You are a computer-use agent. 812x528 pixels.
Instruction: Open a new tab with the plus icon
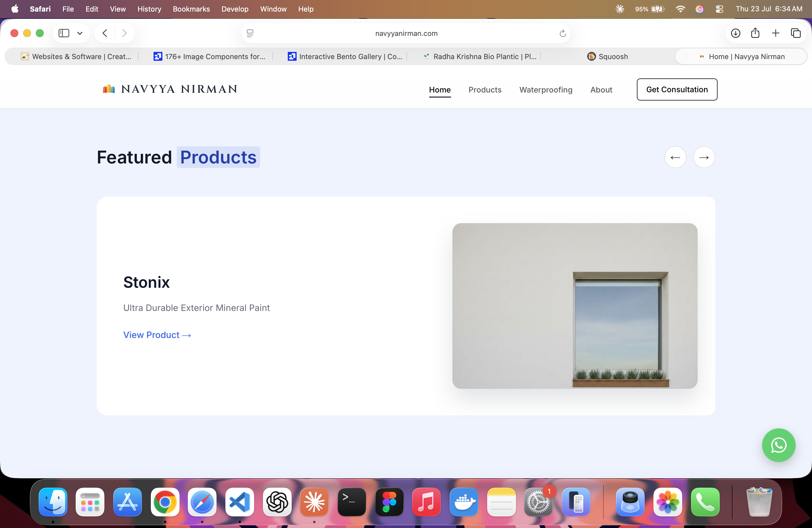coord(776,33)
